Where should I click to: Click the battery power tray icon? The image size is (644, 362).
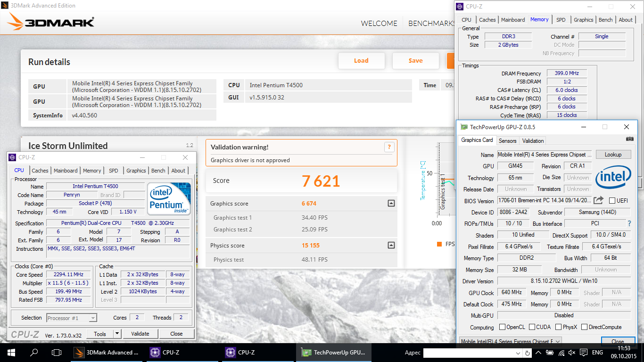pos(550,353)
